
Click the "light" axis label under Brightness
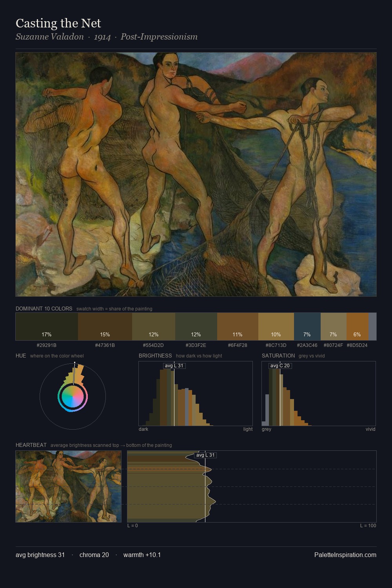[x=248, y=429]
